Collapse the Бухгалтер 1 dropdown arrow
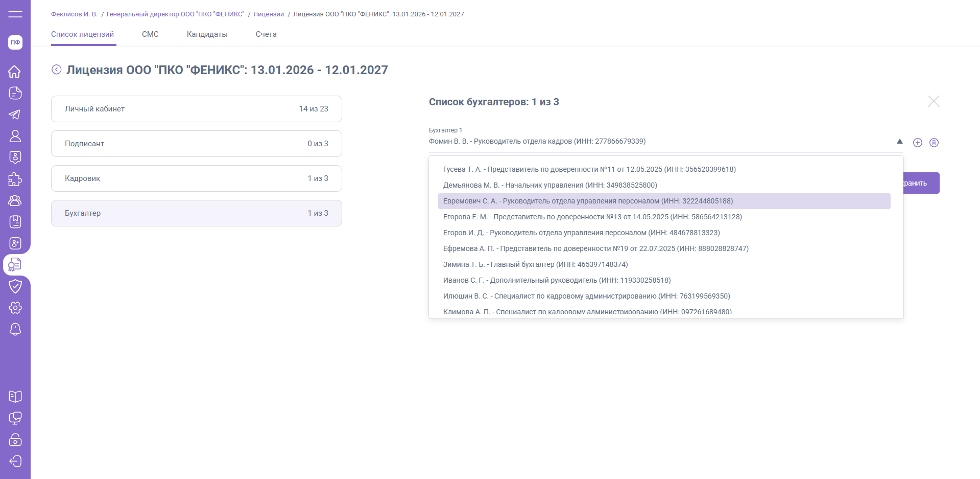This screenshot has width=980, height=479. tap(900, 142)
